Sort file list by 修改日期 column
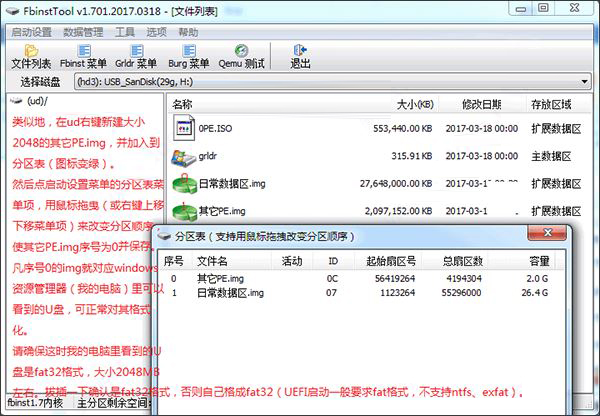Viewport: 600px width, 416px height. (482, 104)
